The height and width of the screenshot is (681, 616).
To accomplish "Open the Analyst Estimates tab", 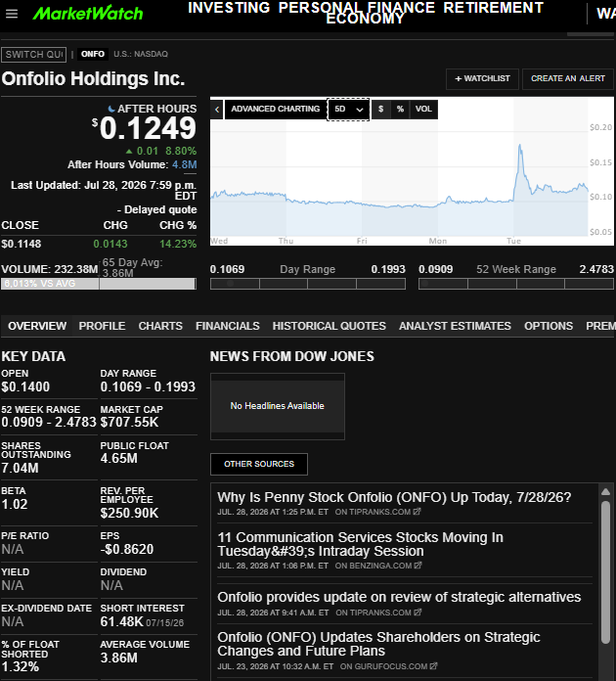I will 455,326.
